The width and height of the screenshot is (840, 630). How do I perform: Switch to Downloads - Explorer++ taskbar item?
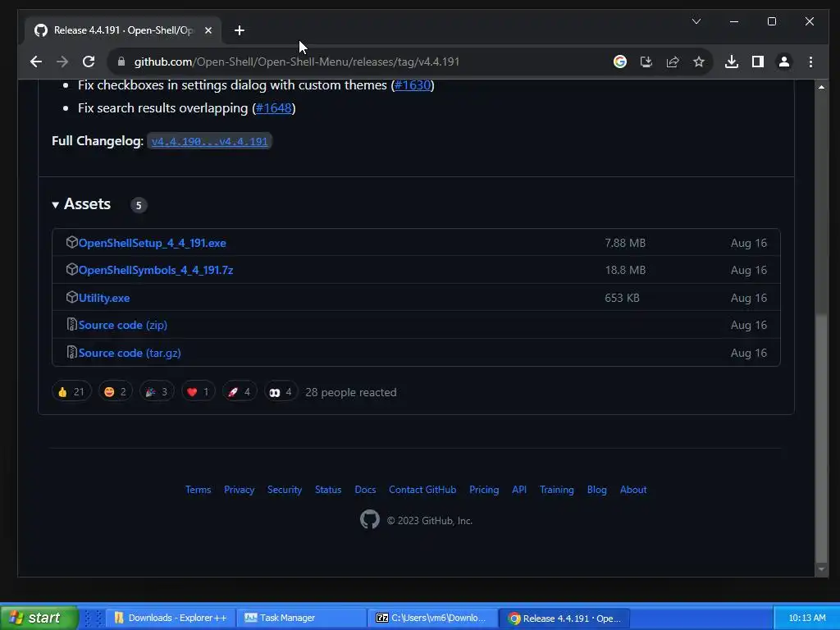coord(170,618)
